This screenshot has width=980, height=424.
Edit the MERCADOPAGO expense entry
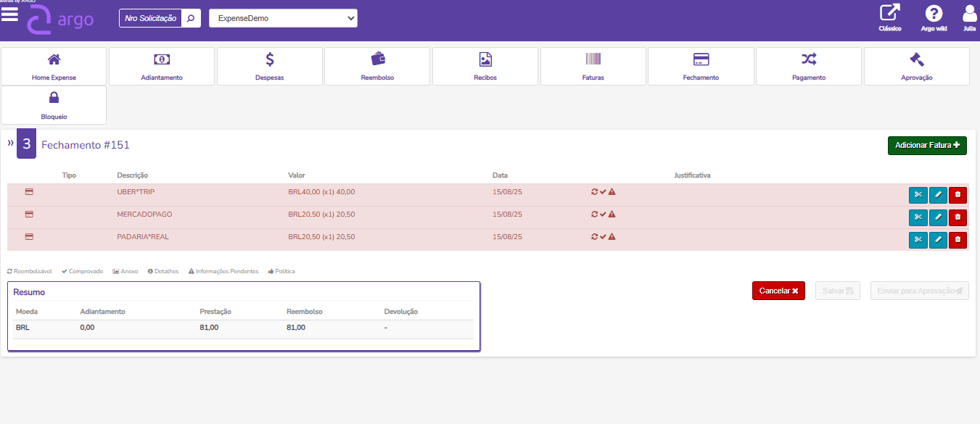coord(938,217)
